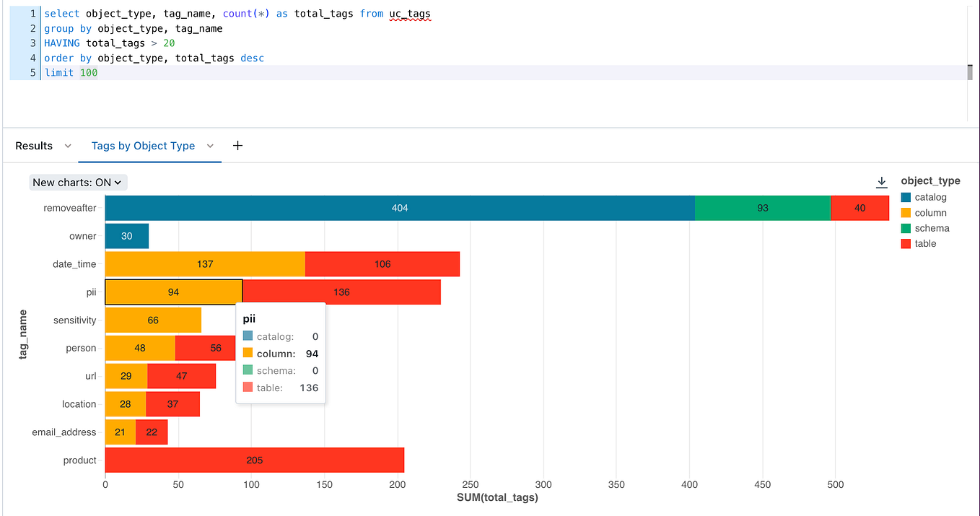The image size is (980, 516).
Task: Click the pii stacked bar segment showing 94
Action: point(173,292)
